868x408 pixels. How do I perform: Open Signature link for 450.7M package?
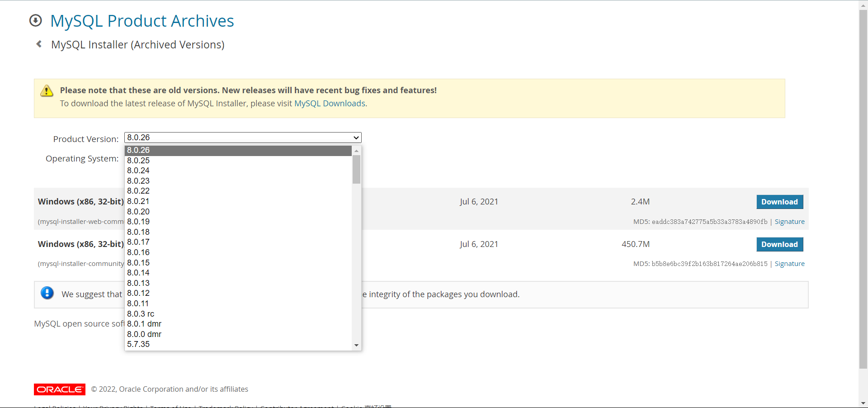click(x=790, y=264)
